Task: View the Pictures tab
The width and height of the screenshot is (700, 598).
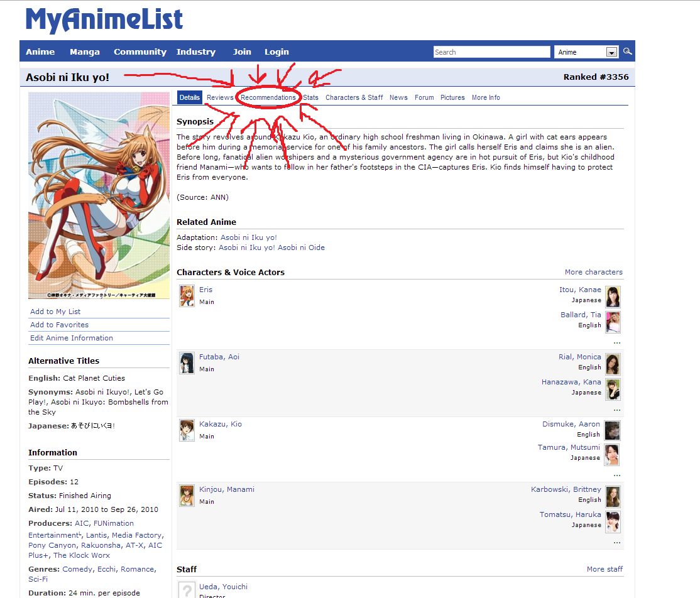Action: click(x=452, y=97)
